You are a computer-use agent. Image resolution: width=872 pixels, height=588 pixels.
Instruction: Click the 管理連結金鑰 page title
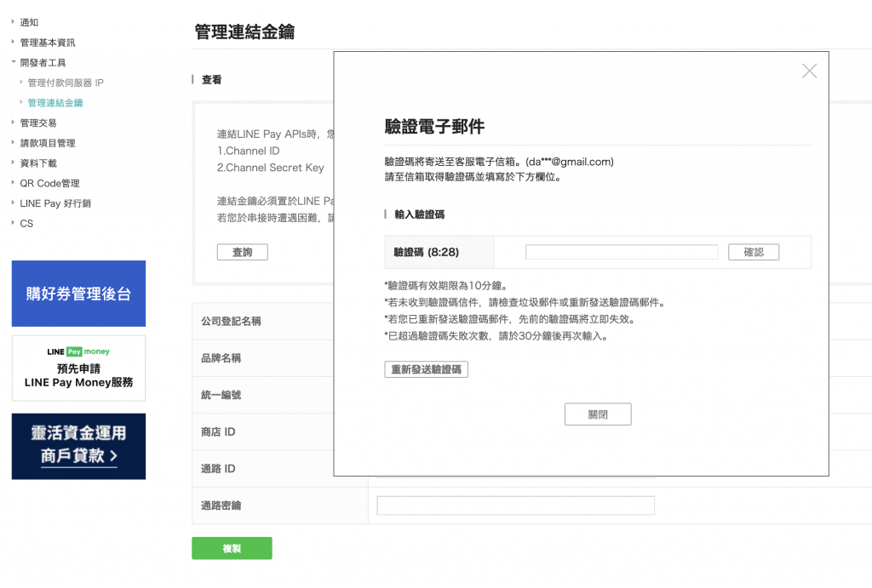[244, 31]
